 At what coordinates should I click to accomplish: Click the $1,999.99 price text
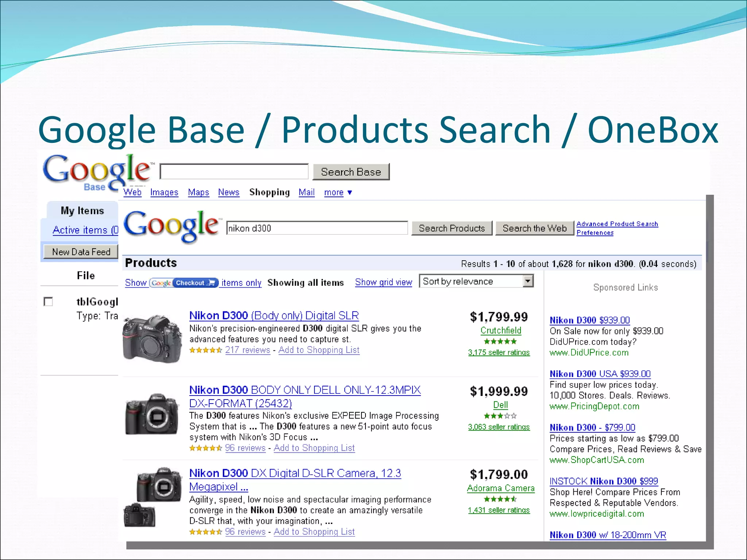point(499,391)
